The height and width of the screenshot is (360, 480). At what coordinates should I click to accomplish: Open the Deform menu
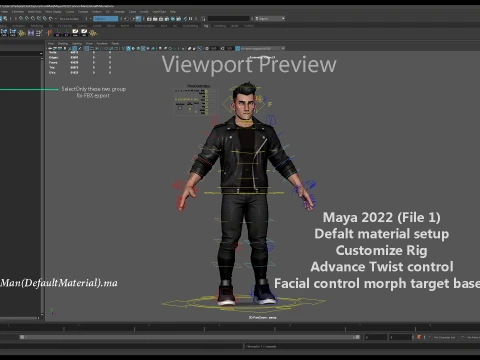point(97,12)
